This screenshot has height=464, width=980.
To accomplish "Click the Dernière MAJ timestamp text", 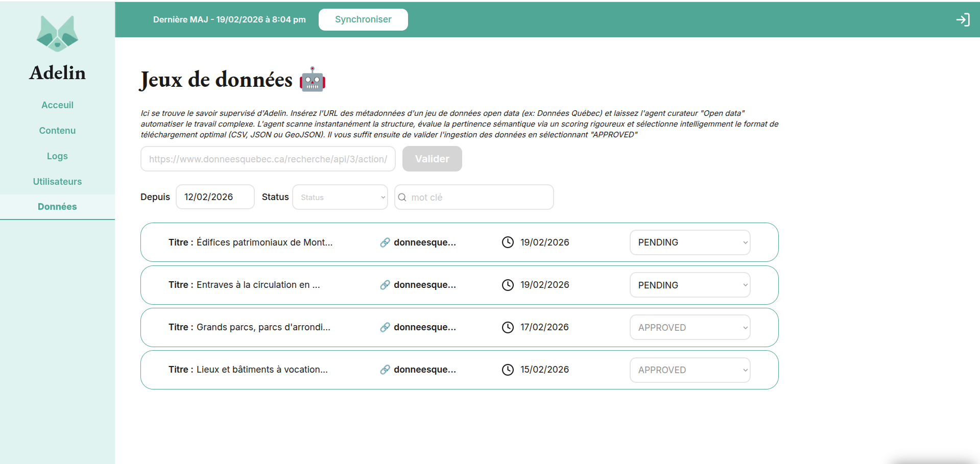I will [229, 19].
